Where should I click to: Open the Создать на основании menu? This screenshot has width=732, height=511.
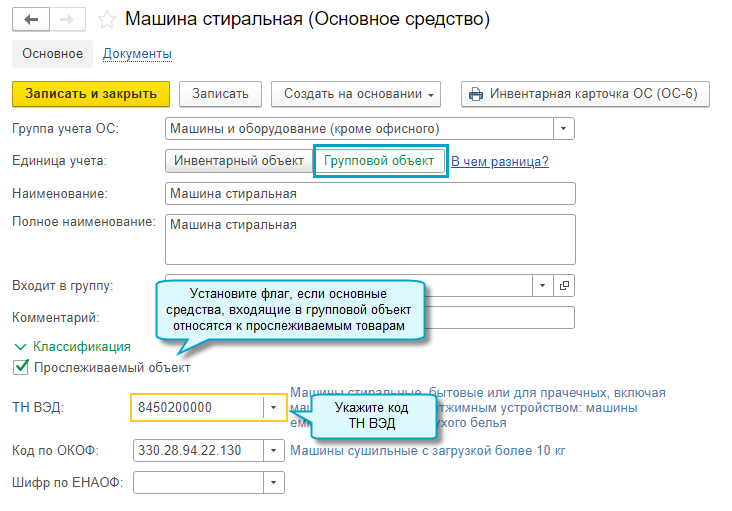pos(356,94)
